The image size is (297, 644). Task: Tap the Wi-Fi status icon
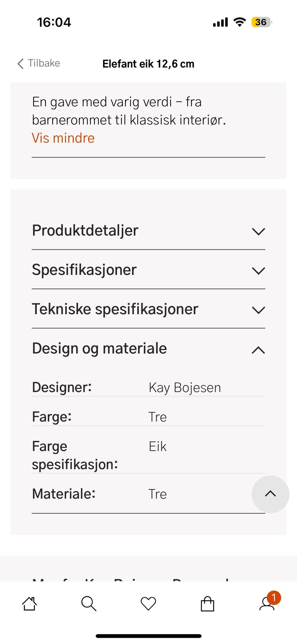[239, 22]
